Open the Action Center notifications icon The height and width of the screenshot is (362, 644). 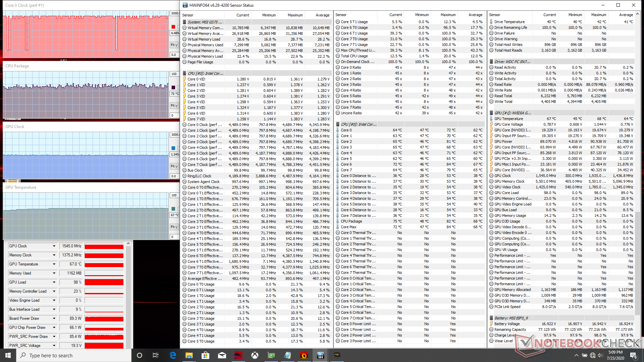pos(633,355)
